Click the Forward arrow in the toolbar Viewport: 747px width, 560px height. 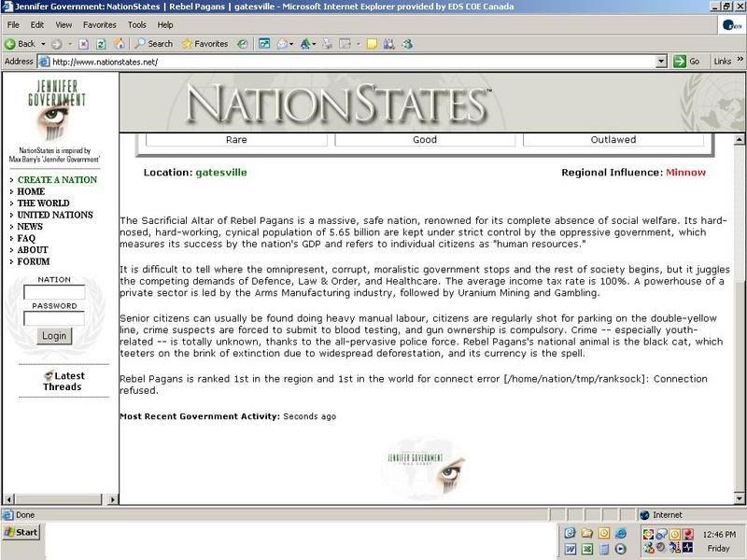click(x=57, y=44)
